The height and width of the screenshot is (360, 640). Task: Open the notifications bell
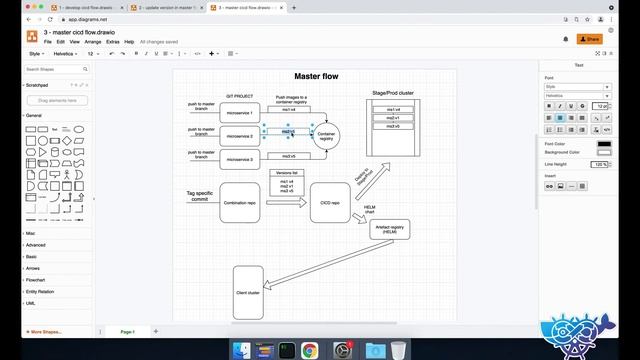tap(566, 39)
